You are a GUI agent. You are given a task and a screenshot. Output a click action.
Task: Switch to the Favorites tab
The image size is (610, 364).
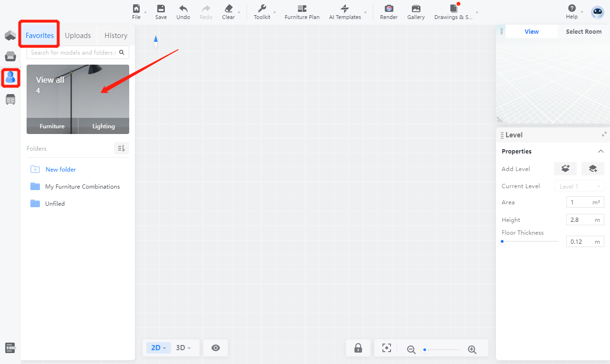coord(40,36)
